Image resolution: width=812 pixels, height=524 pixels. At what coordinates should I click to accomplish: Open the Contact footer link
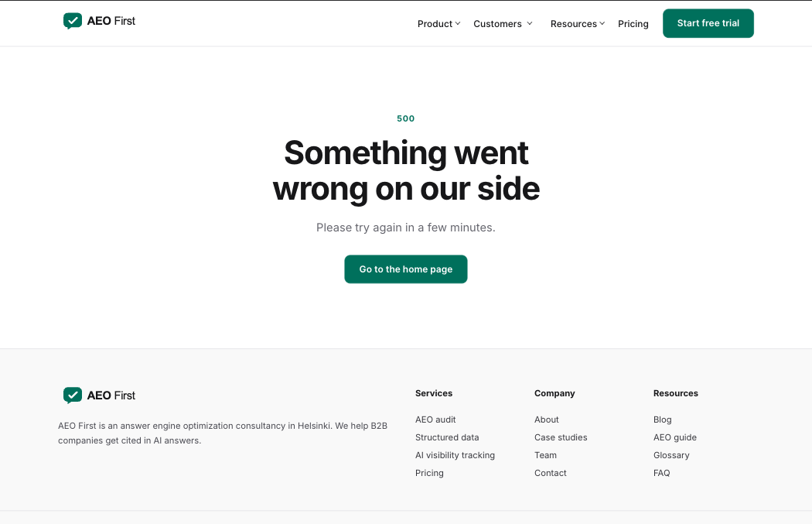tap(551, 473)
